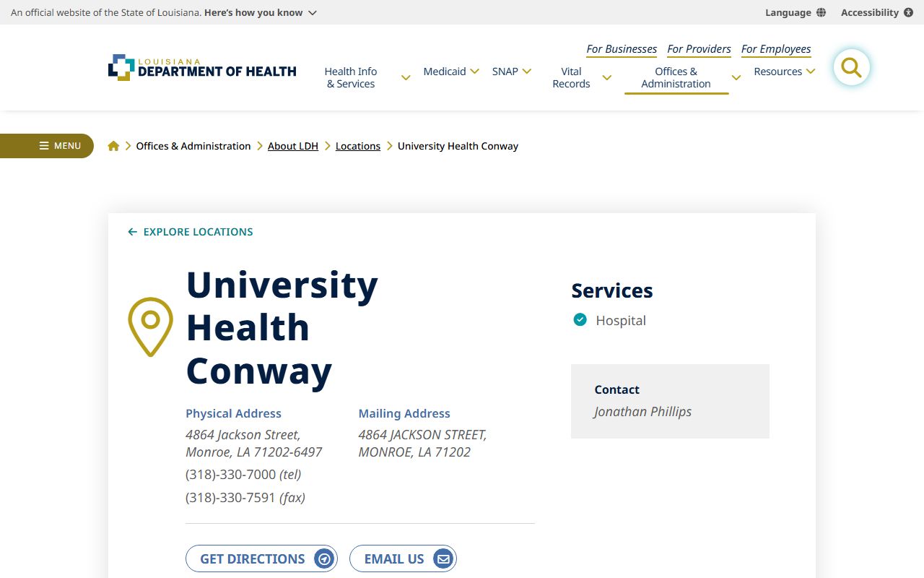Click the envelope icon on Email Us
The width and height of the screenshot is (924, 578).
point(443,558)
